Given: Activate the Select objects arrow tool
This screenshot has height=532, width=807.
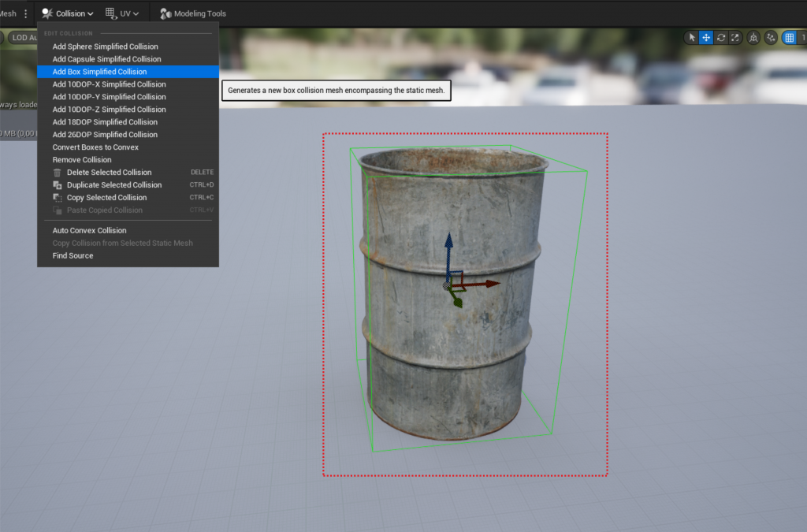Looking at the screenshot, I should (692, 38).
